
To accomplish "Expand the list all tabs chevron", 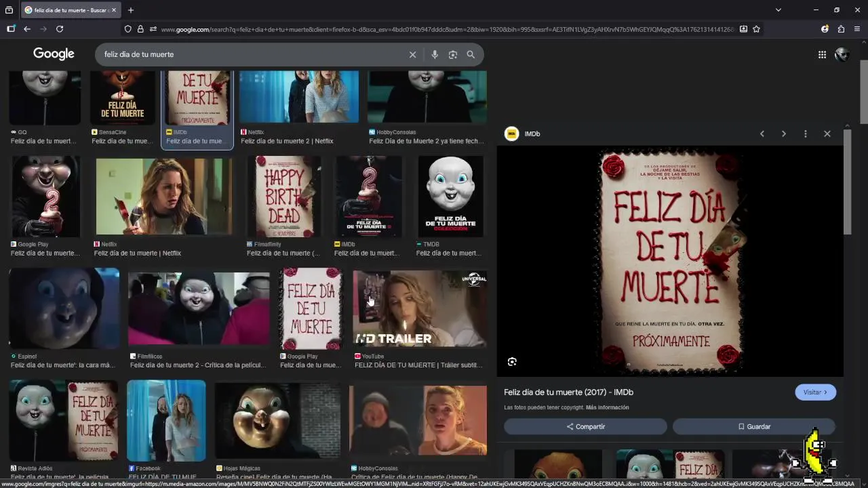I will (778, 10).
